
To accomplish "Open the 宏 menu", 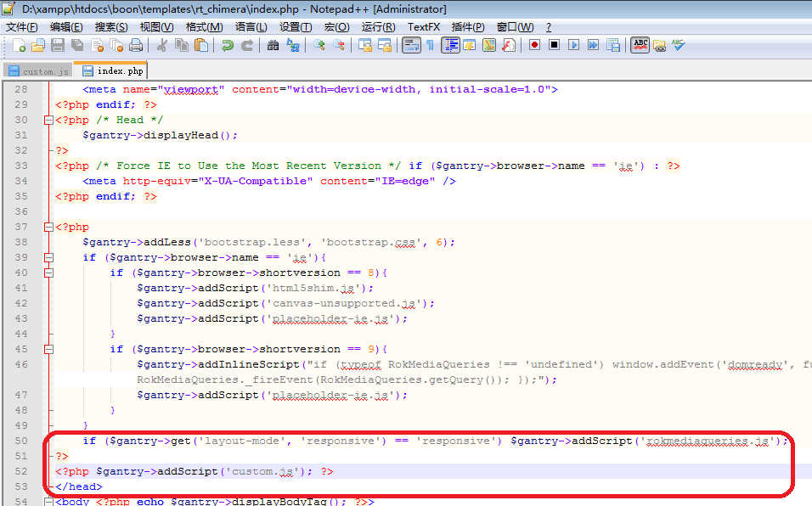I will tap(336, 25).
